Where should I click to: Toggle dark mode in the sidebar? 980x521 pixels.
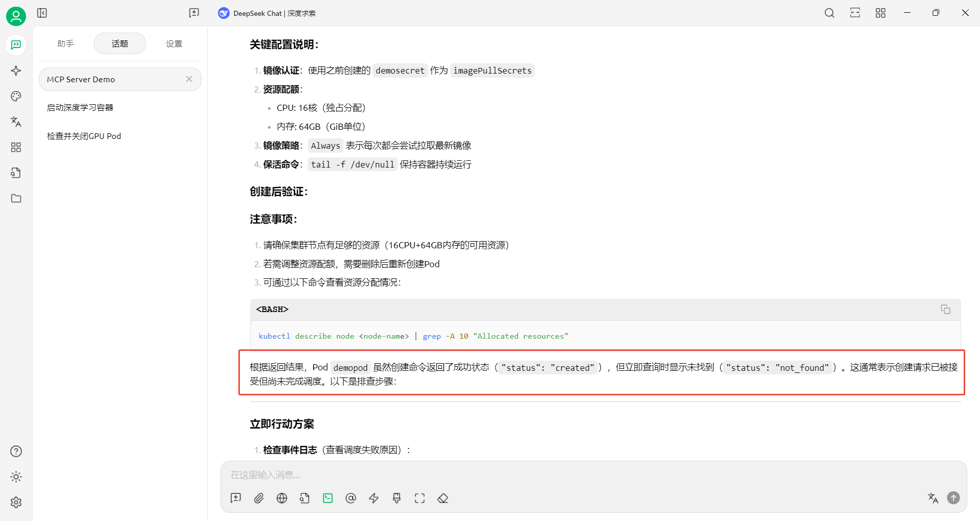point(16,477)
